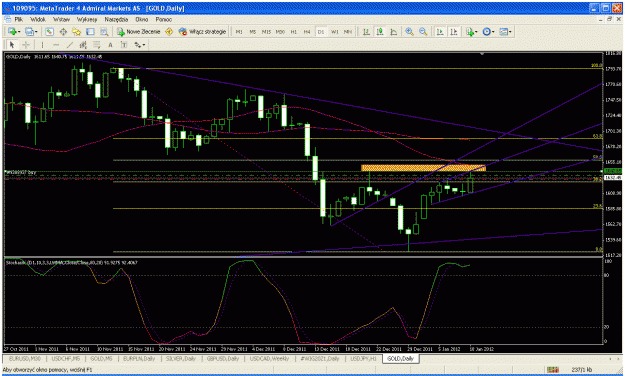Viewport: 625px width, 376px height.
Task: Select the equidistant channel tool
Action: [83, 45]
